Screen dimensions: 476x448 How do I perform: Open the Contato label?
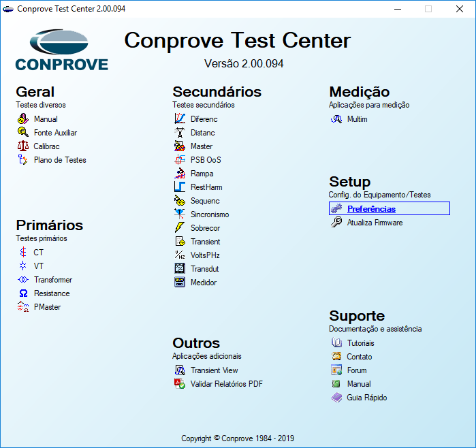click(359, 357)
